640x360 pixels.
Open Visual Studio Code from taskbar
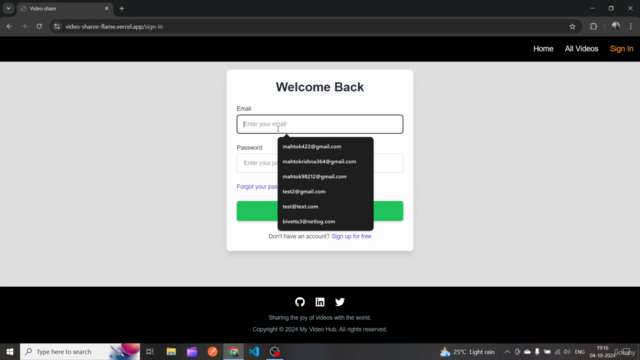[x=254, y=351]
